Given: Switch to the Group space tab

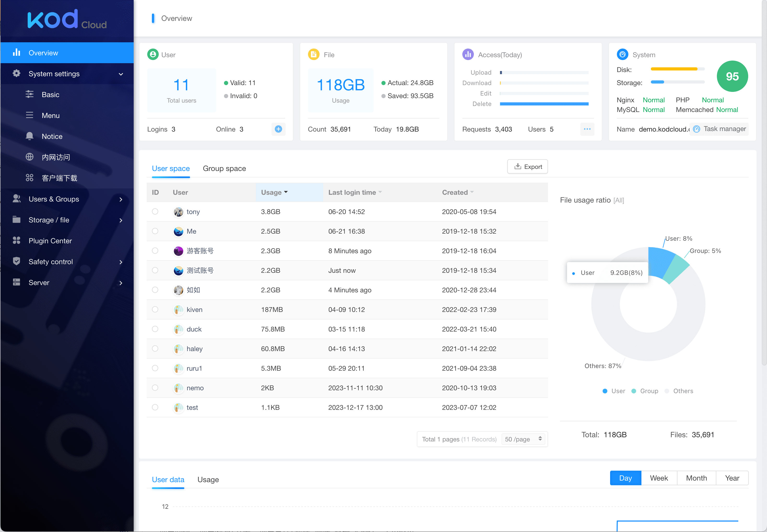Looking at the screenshot, I should click(x=224, y=168).
